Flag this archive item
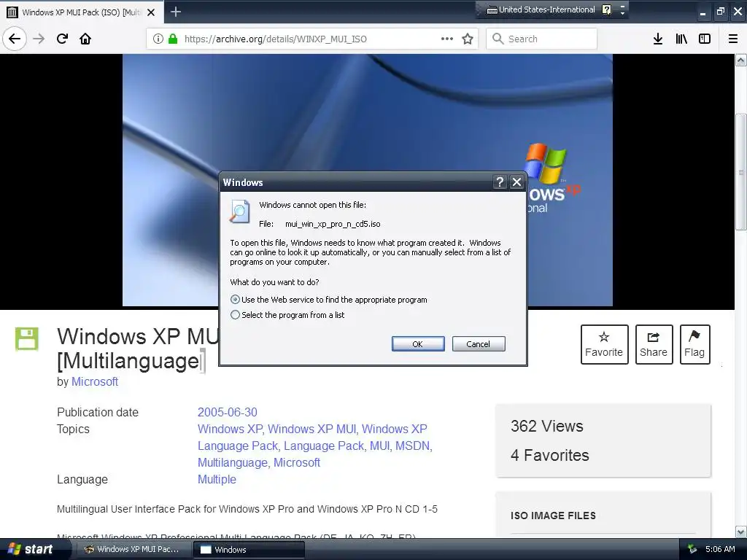This screenshot has height=560, width=747. click(x=694, y=344)
